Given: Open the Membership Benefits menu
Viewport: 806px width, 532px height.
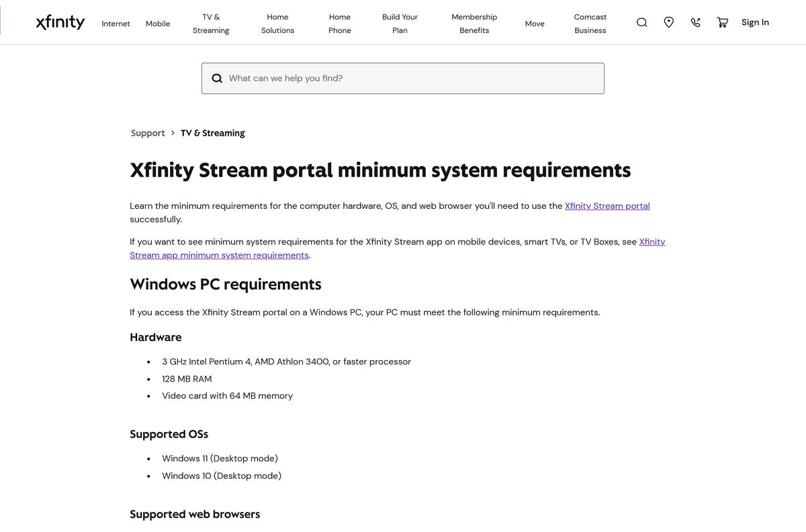Looking at the screenshot, I should (474, 24).
